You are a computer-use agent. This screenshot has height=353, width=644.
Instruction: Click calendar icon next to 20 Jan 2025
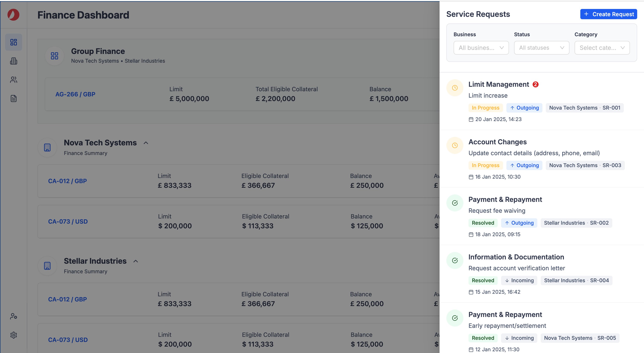click(471, 119)
